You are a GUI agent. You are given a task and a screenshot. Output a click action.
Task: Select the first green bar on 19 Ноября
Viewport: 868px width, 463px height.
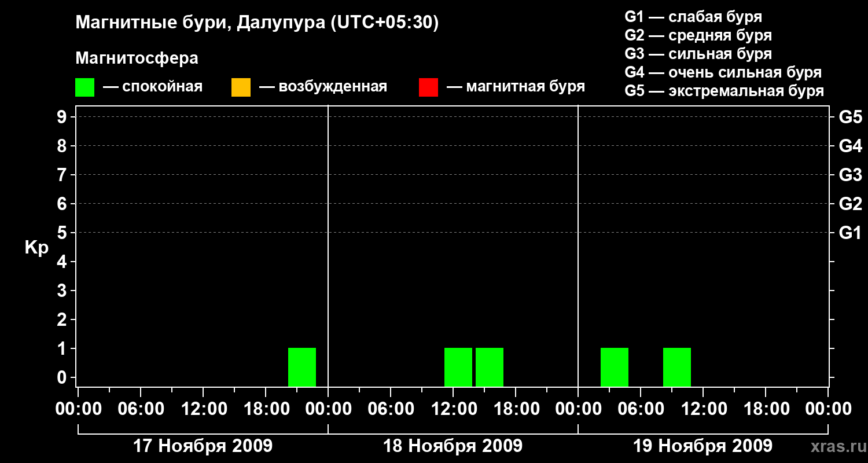click(615, 367)
